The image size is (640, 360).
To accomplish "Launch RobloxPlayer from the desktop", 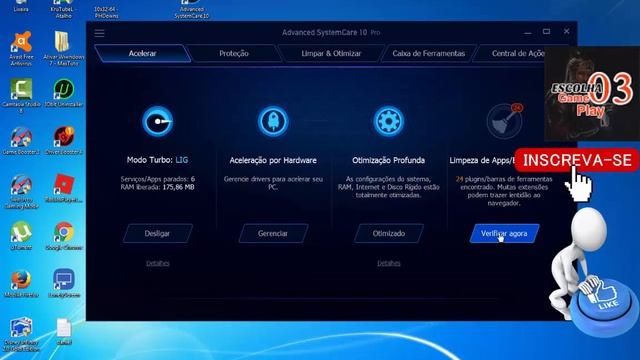I will pyautogui.click(x=64, y=188).
